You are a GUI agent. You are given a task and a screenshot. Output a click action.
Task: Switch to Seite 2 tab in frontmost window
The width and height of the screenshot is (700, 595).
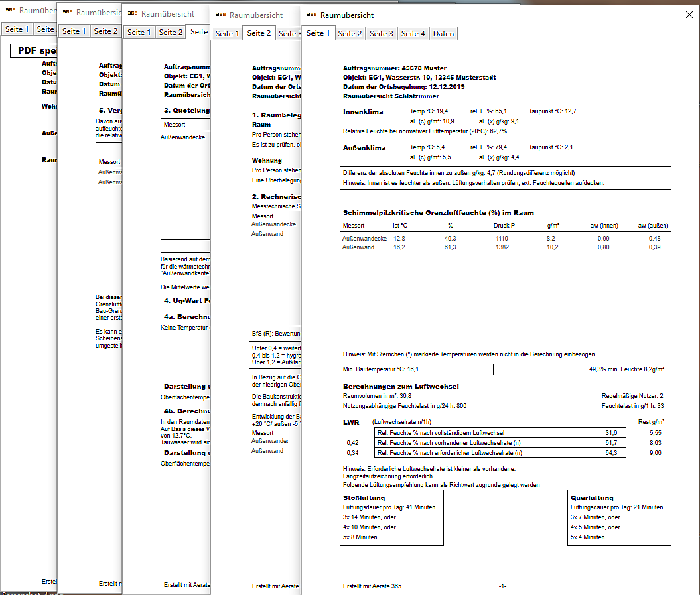[350, 33]
